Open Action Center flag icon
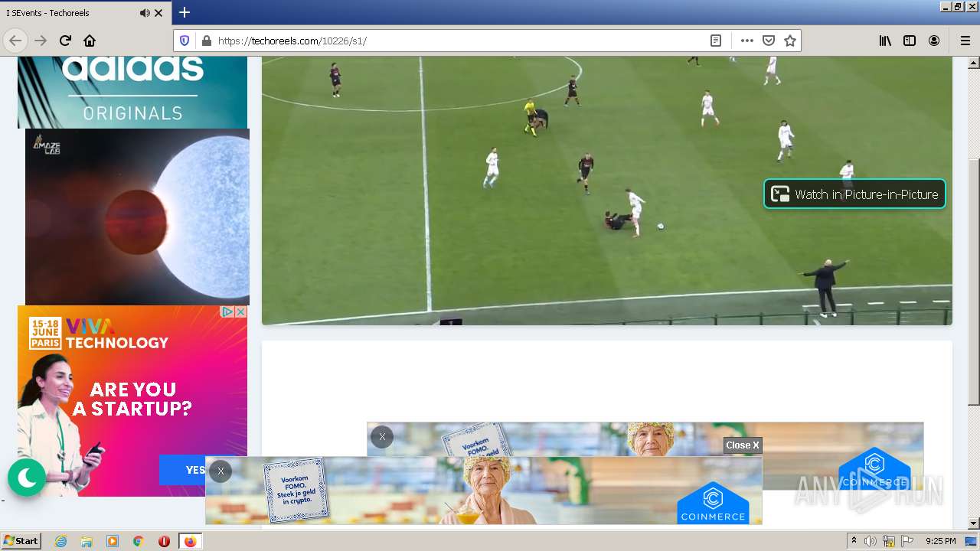Screen dimensions: 980x551 (x=906, y=541)
